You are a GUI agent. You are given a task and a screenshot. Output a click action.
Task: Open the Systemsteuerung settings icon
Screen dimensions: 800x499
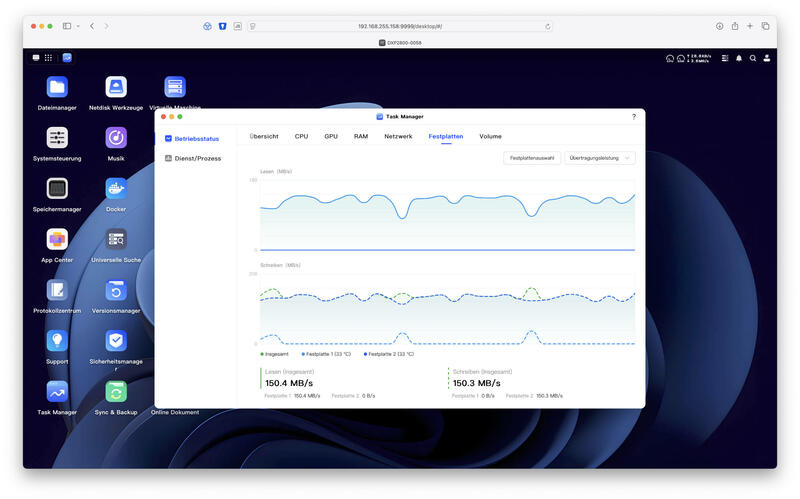pos(57,138)
